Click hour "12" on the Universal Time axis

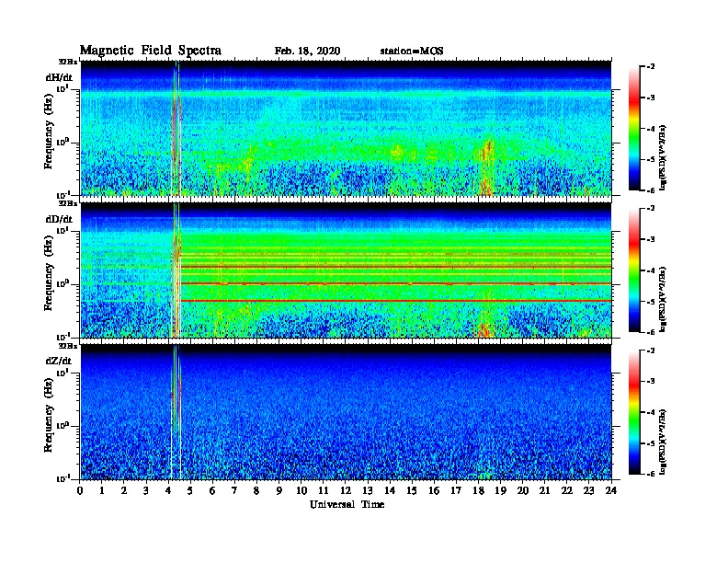coord(346,491)
